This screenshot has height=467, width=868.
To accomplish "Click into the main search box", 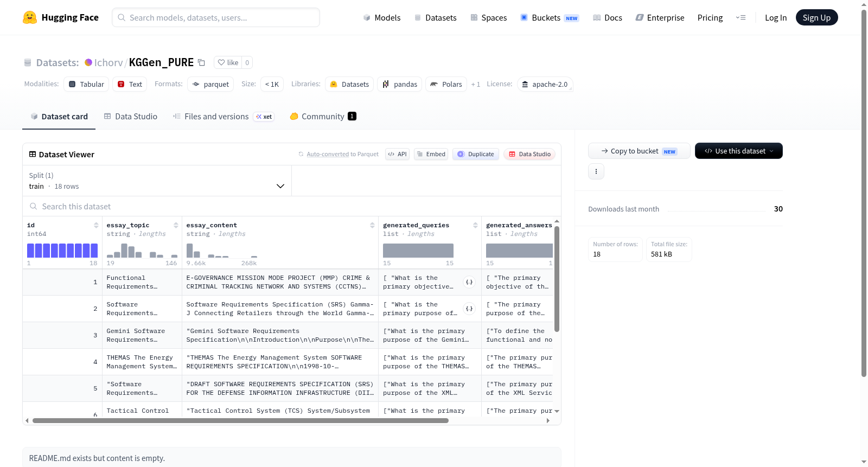I will 216,17.
